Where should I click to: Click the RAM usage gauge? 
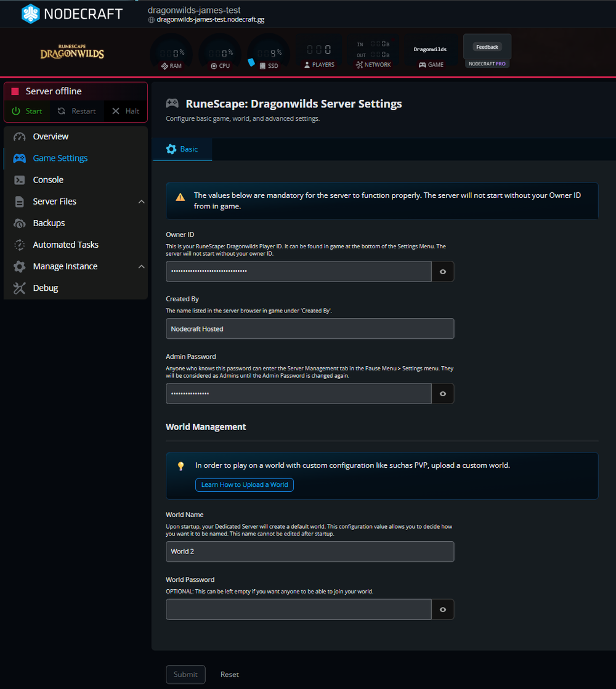(x=171, y=49)
